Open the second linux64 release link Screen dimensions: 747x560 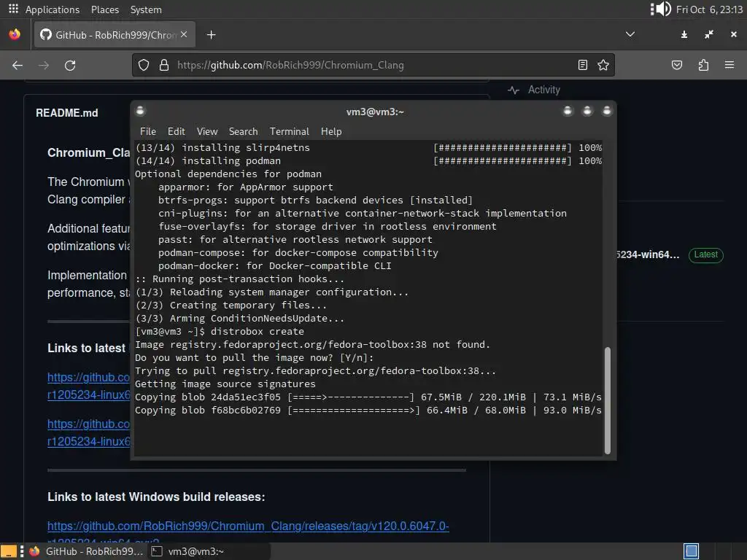pos(88,433)
